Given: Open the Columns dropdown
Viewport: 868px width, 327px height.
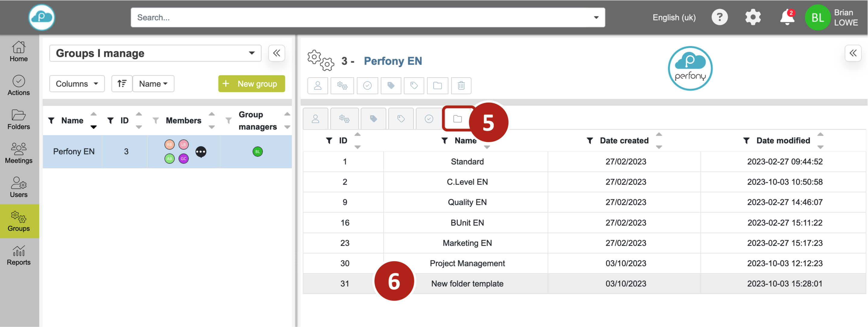Looking at the screenshot, I should [x=77, y=84].
